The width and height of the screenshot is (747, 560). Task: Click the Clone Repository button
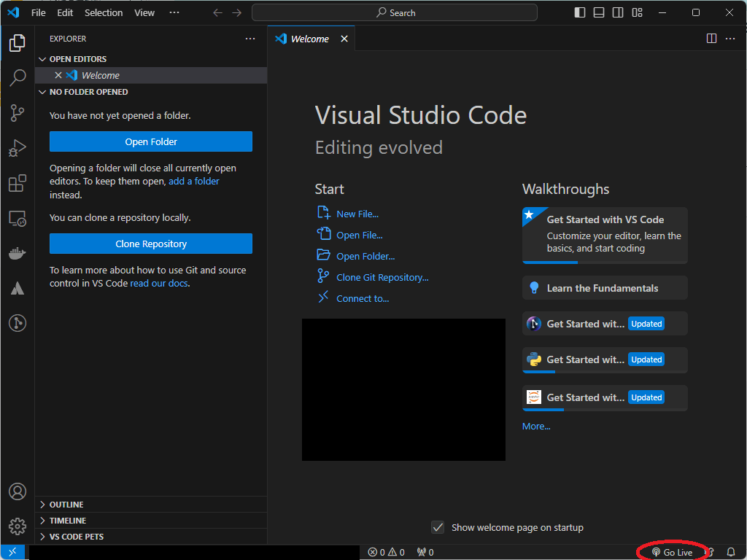tap(151, 244)
